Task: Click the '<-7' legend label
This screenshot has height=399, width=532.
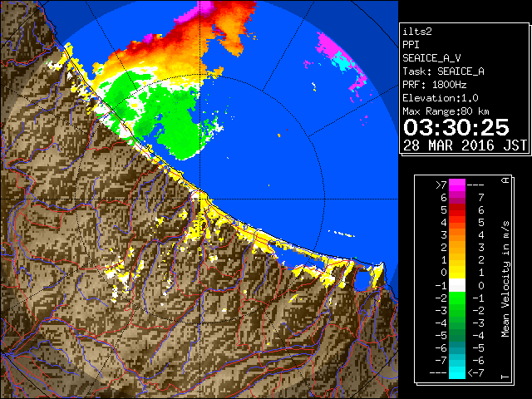Action: click(x=475, y=373)
